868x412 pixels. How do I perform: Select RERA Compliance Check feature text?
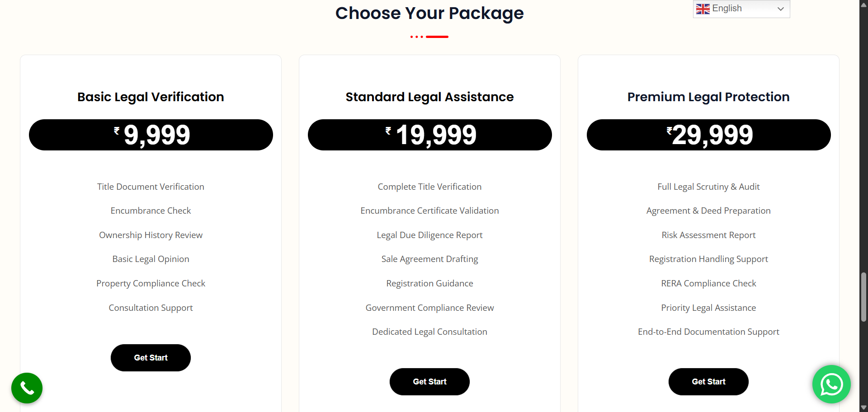(x=708, y=284)
